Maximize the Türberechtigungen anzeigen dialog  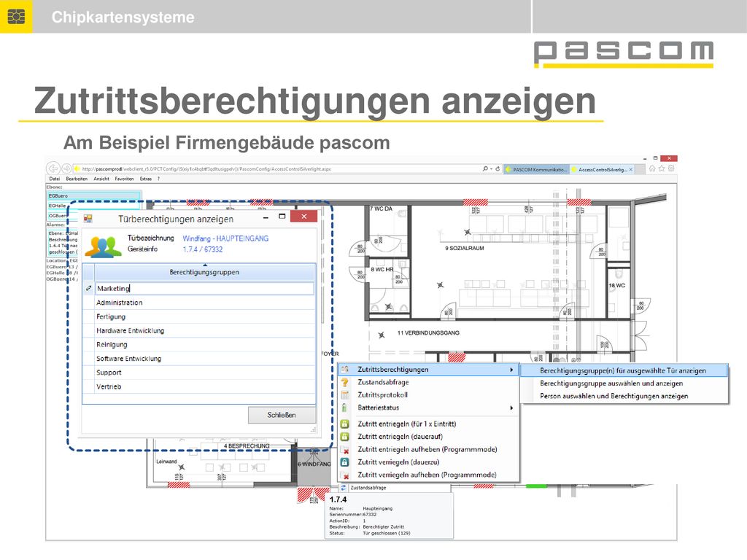tap(282, 217)
